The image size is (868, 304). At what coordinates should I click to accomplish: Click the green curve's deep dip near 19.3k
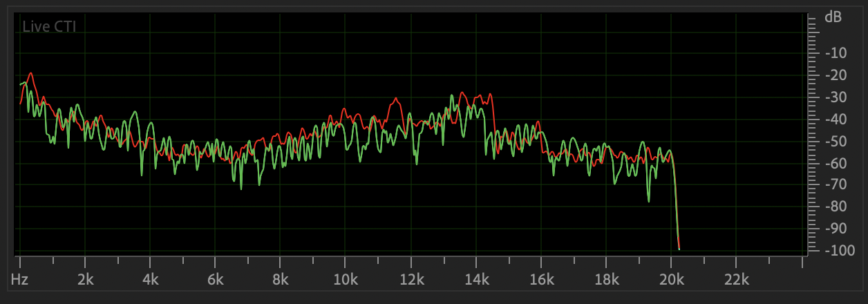(648, 200)
